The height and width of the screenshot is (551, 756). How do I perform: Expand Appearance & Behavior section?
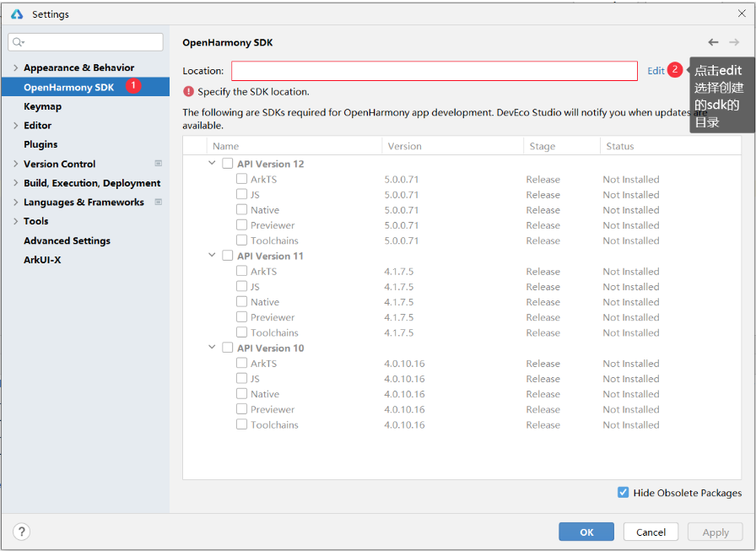point(15,68)
